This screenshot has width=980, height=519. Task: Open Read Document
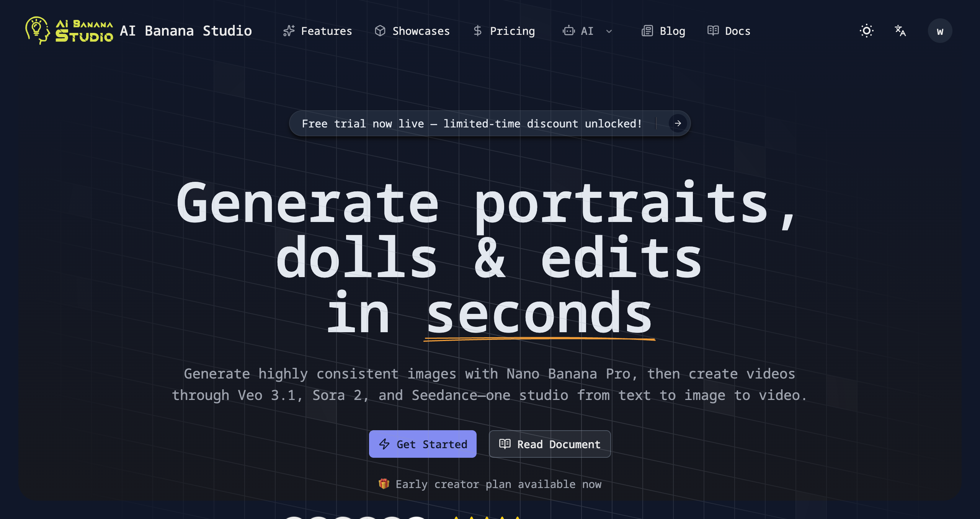click(550, 444)
